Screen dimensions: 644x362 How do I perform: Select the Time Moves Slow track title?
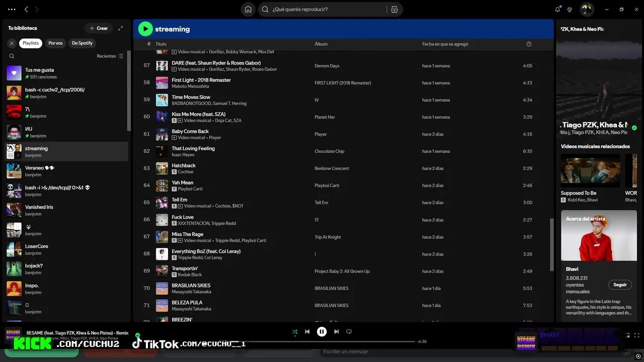(191, 97)
